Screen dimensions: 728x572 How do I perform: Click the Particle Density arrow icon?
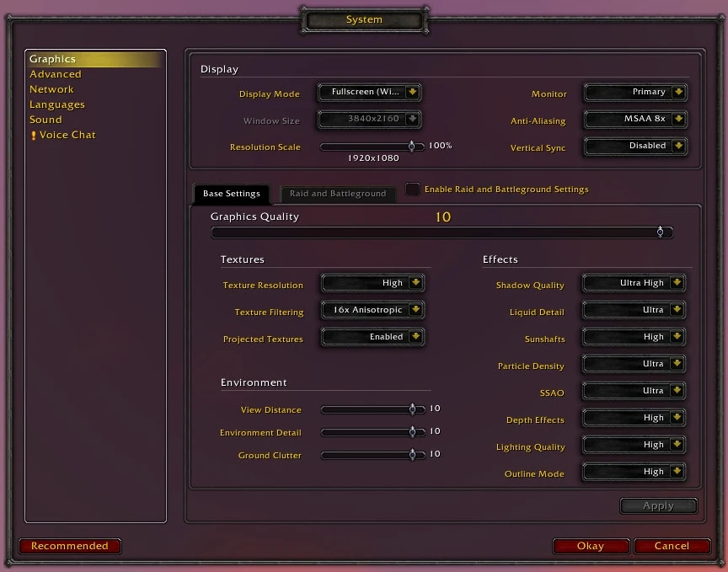pyautogui.click(x=677, y=364)
